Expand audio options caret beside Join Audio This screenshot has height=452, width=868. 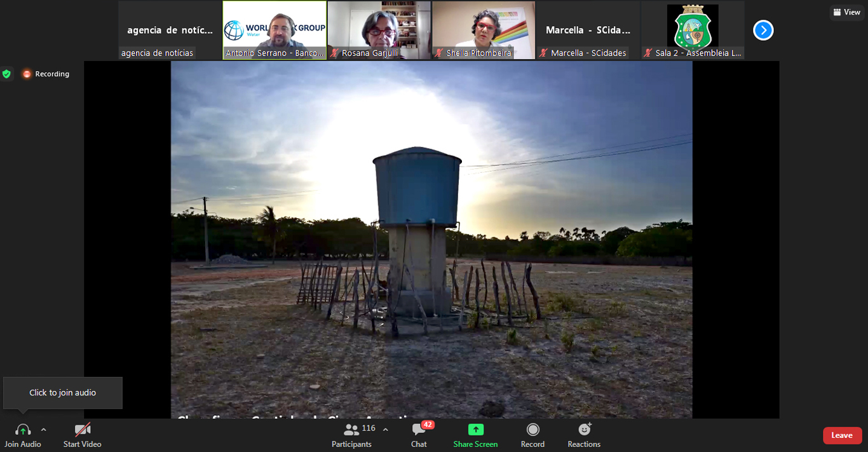(x=43, y=430)
